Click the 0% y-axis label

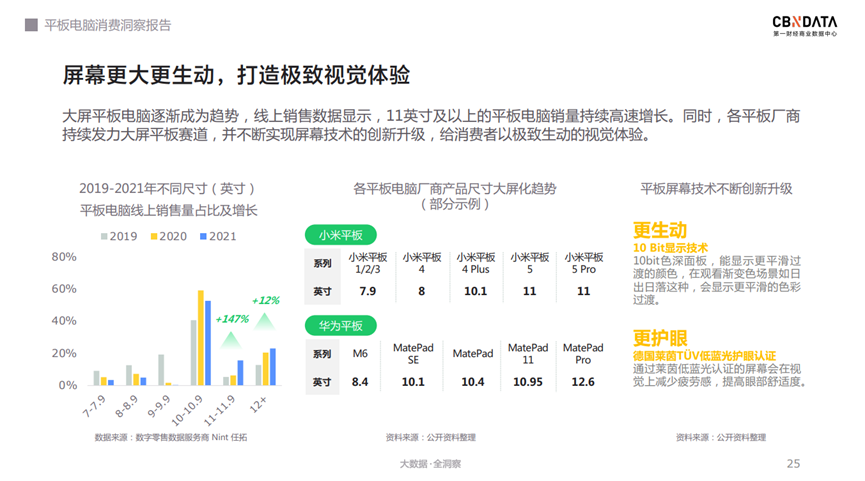[x=68, y=385]
